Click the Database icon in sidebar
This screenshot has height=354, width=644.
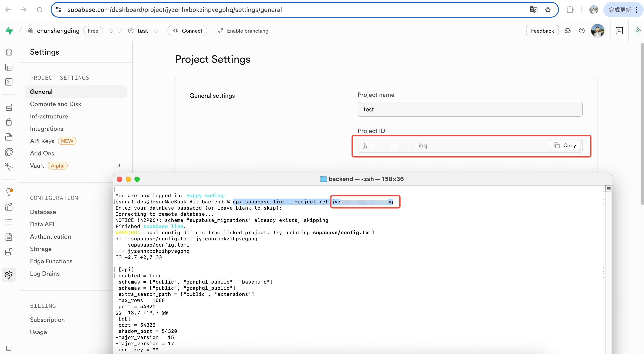[x=9, y=107]
